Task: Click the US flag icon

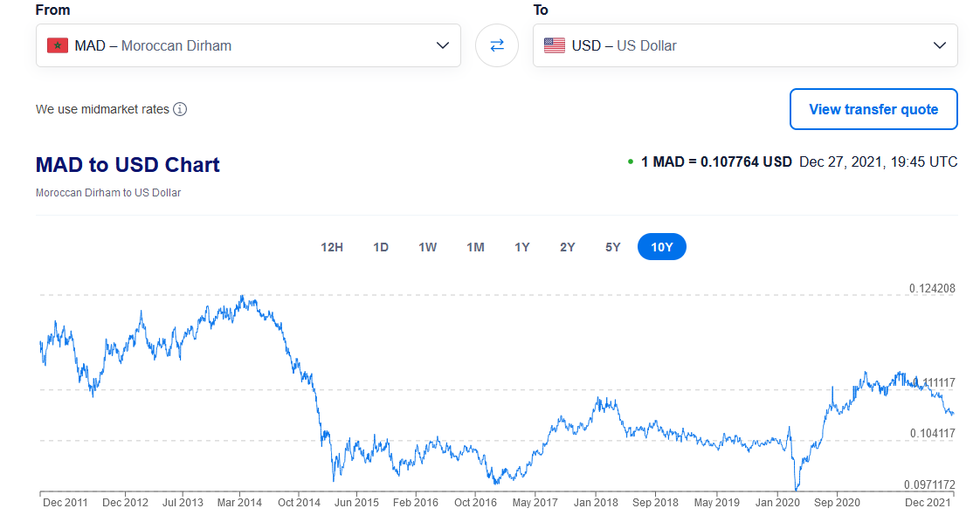Action: tap(554, 45)
